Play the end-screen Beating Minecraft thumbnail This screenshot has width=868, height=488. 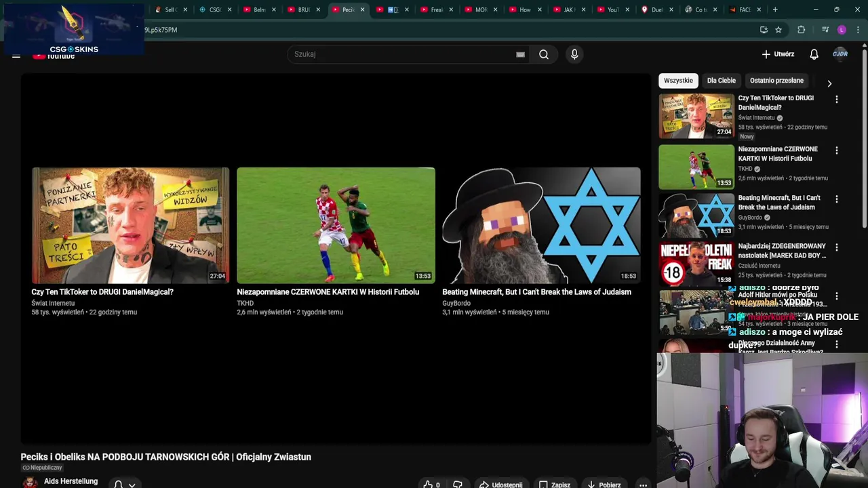[x=541, y=225]
